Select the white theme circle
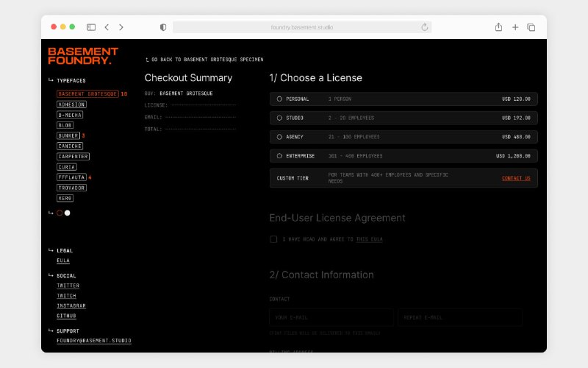 coord(67,213)
